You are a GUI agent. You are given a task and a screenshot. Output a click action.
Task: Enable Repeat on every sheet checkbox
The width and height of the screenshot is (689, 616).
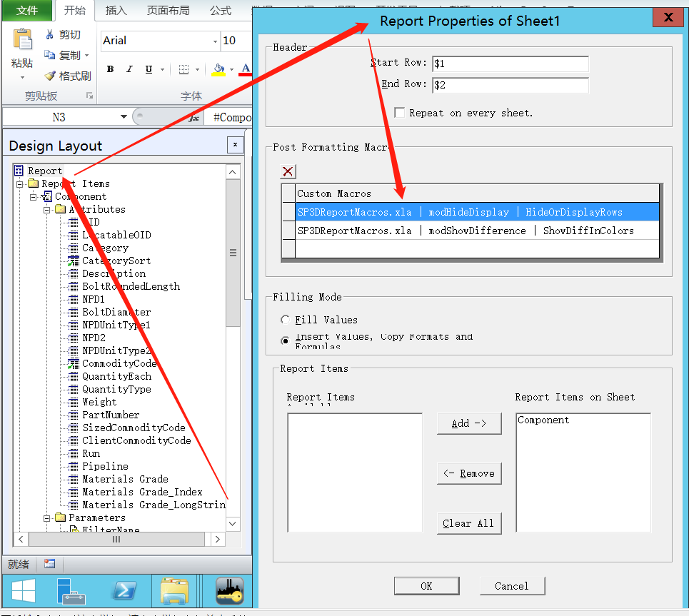coord(399,113)
